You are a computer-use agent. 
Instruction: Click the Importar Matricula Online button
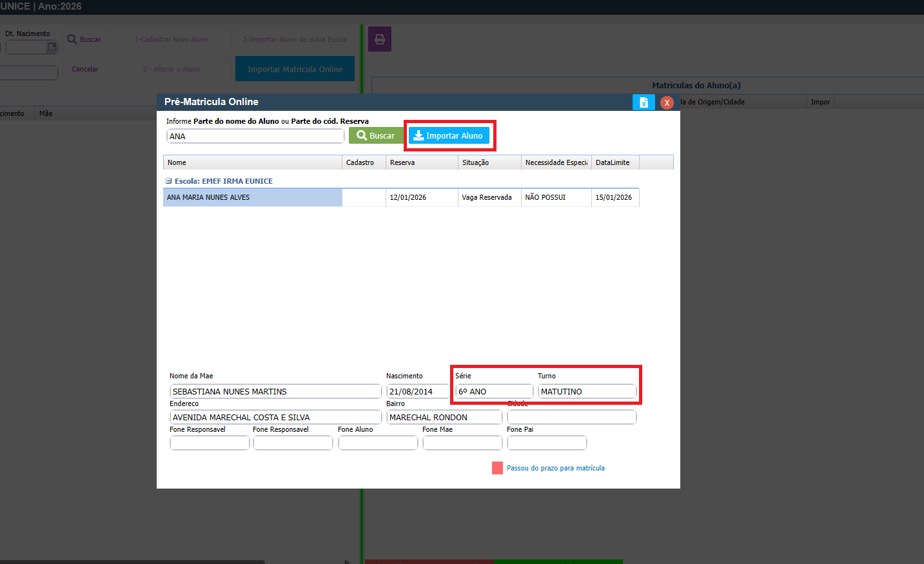click(x=295, y=69)
